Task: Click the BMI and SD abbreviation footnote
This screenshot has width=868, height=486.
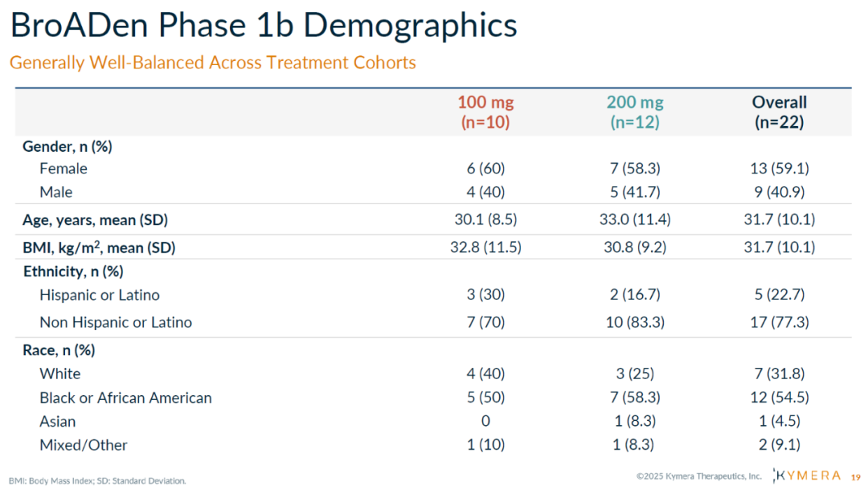Action: point(97,480)
